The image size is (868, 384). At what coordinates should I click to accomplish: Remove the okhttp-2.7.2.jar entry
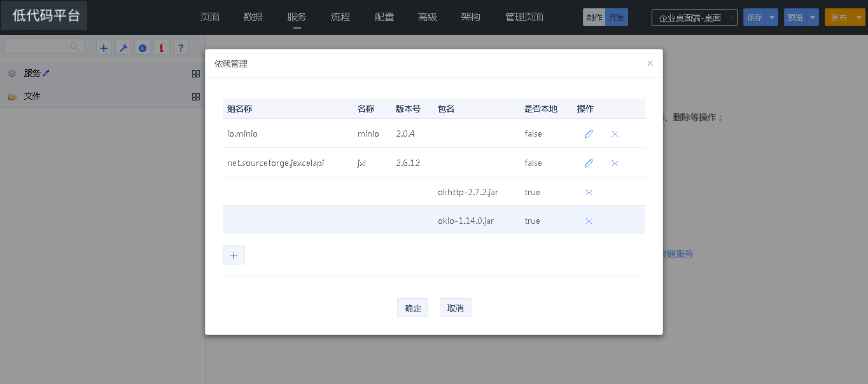[x=589, y=193]
